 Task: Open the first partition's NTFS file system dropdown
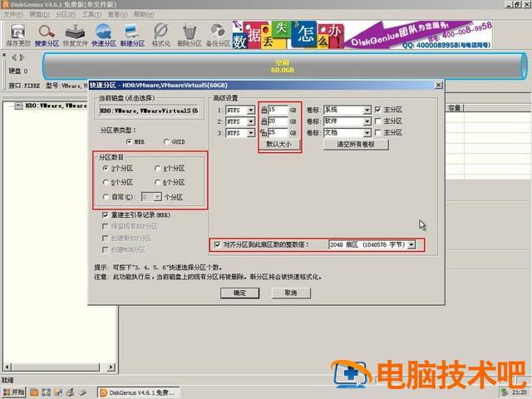[x=251, y=110]
